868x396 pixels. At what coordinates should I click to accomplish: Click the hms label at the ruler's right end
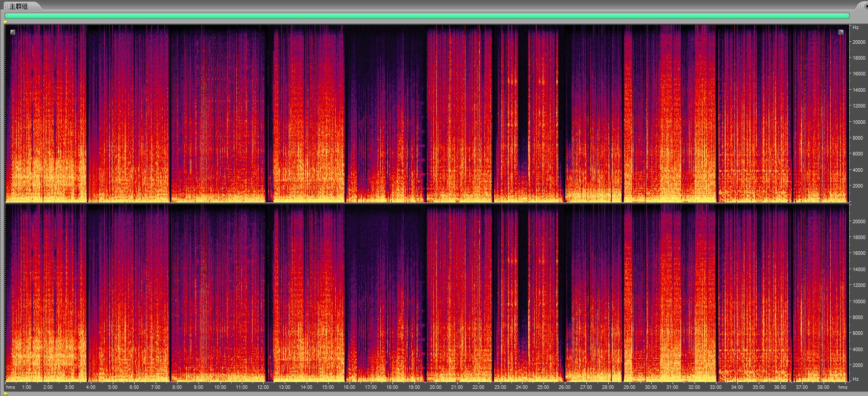[x=842, y=387]
